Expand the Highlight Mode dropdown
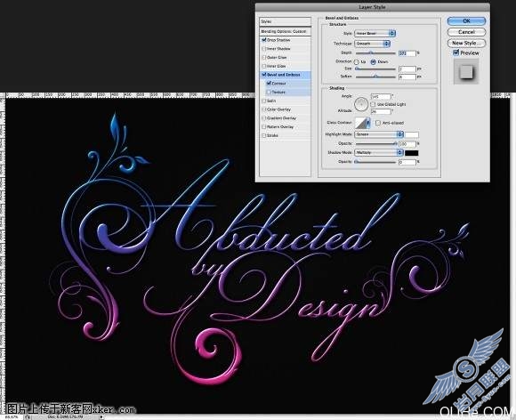 [379, 134]
